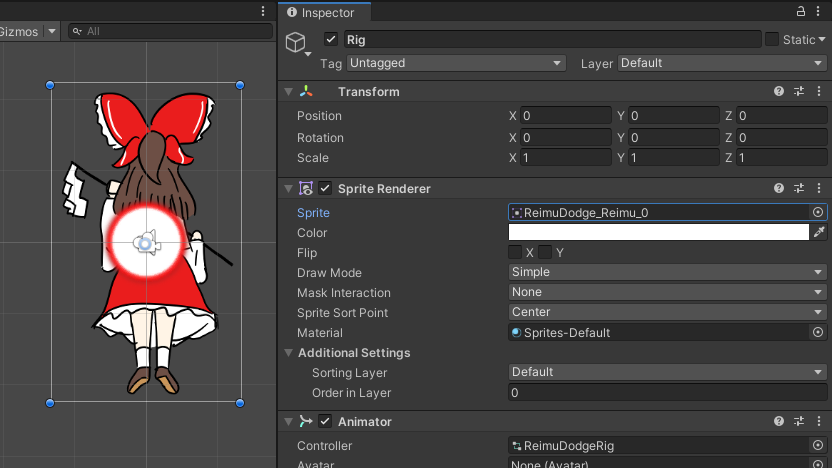The width and height of the screenshot is (832, 468).
Task: Click the Animator component icon
Action: pos(306,421)
